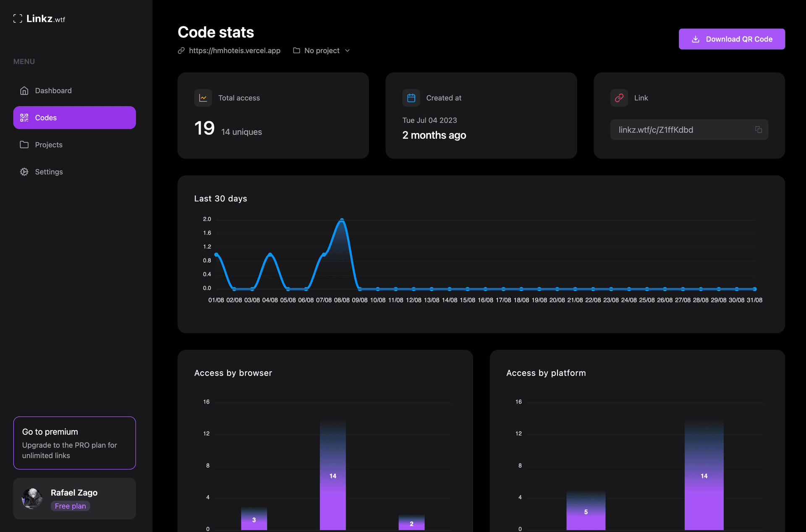Click the Projects folder icon in sidebar
The height and width of the screenshot is (532, 806).
[24, 145]
